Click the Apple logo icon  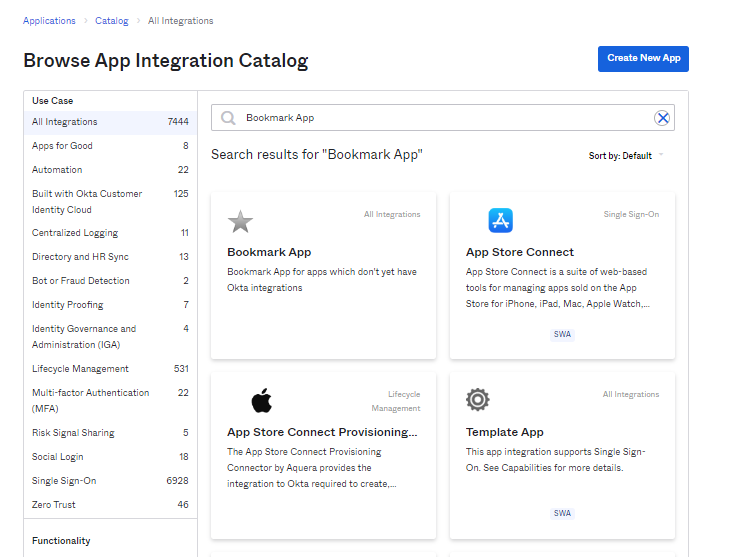click(261, 401)
